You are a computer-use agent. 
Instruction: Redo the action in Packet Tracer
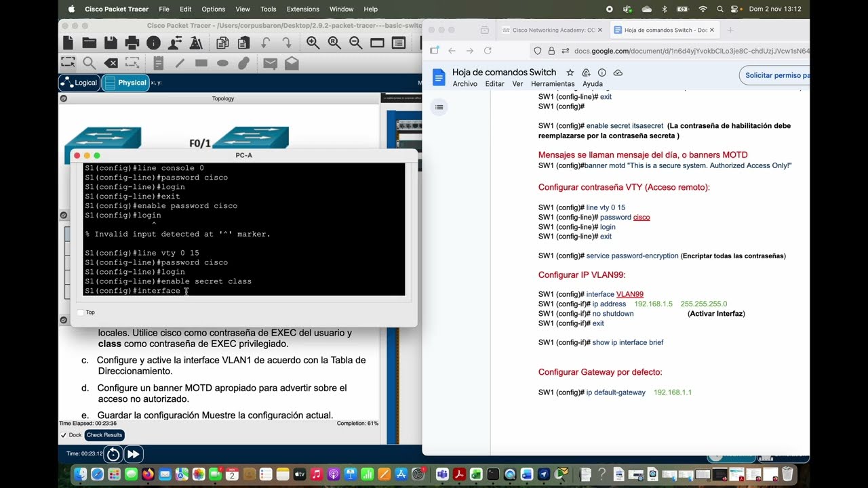[287, 43]
